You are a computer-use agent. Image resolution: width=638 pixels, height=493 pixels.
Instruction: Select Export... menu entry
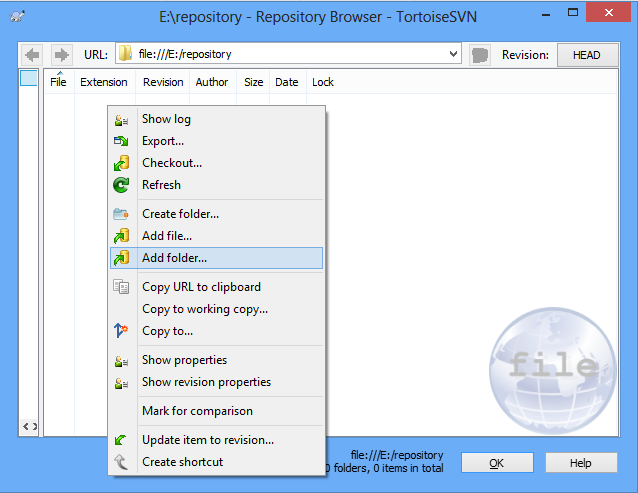pyautogui.click(x=216, y=141)
